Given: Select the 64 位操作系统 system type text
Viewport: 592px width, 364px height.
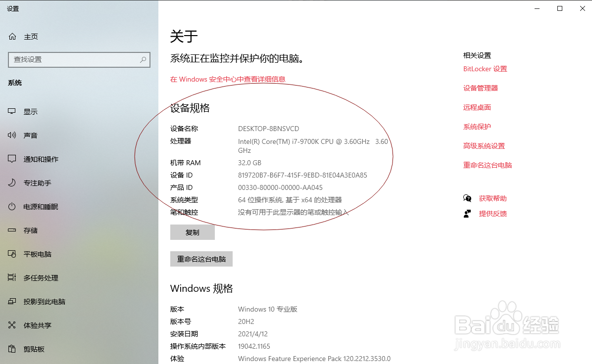Looking at the screenshot, I should pos(290,200).
